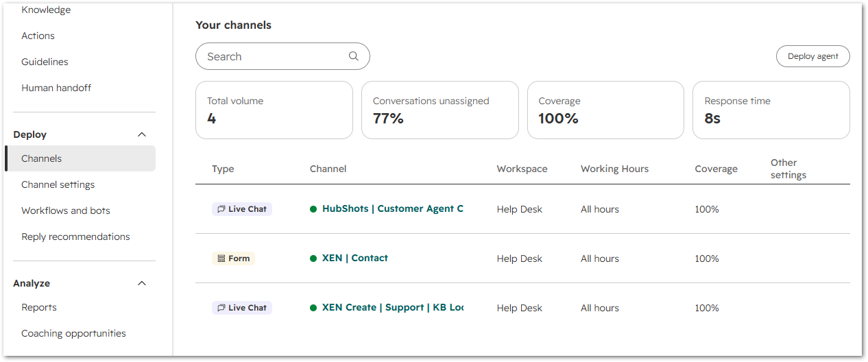Click 100% coverage in XEN Create row
868x362 pixels.
pyautogui.click(x=707, y=308)
